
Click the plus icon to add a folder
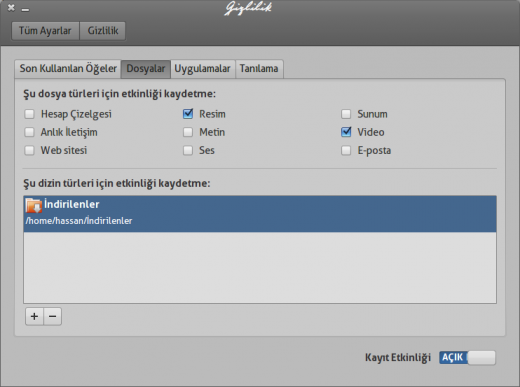(34, 316)
